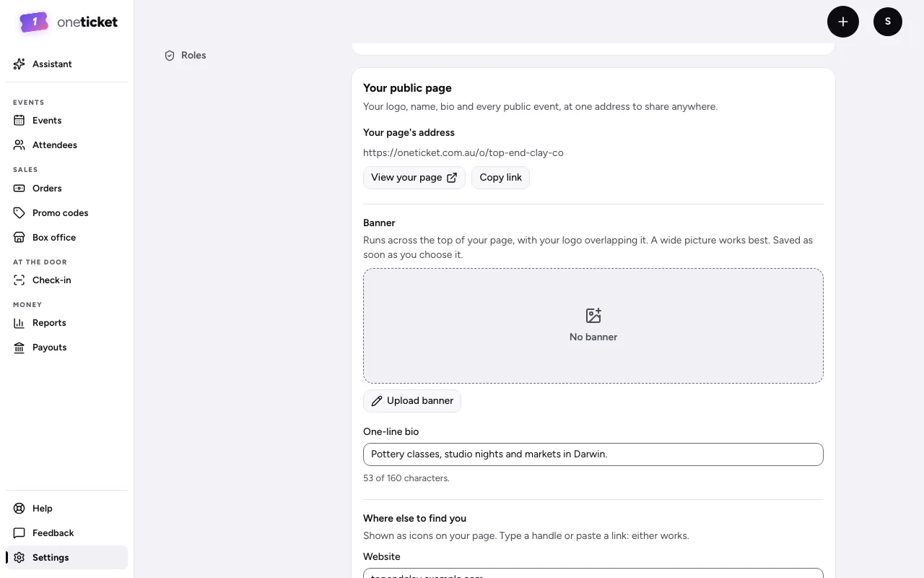Go to Reports
The width and height of the screenshot is (924, 578).
tap(66, 323)
